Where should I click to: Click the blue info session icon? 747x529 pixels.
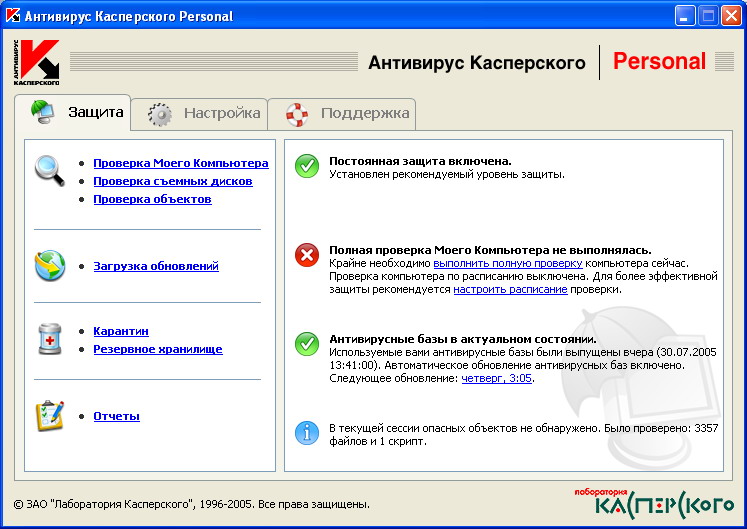[x=307, y=433]
